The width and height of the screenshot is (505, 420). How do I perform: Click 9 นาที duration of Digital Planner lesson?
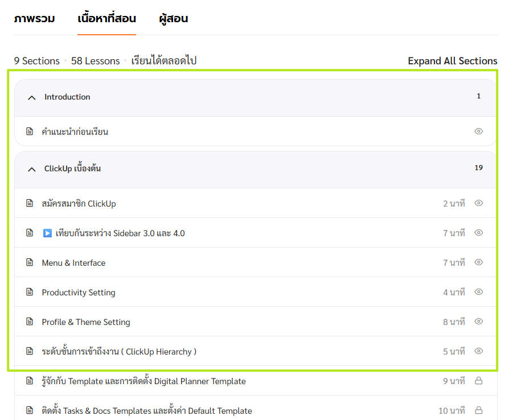tap(454, 381)
